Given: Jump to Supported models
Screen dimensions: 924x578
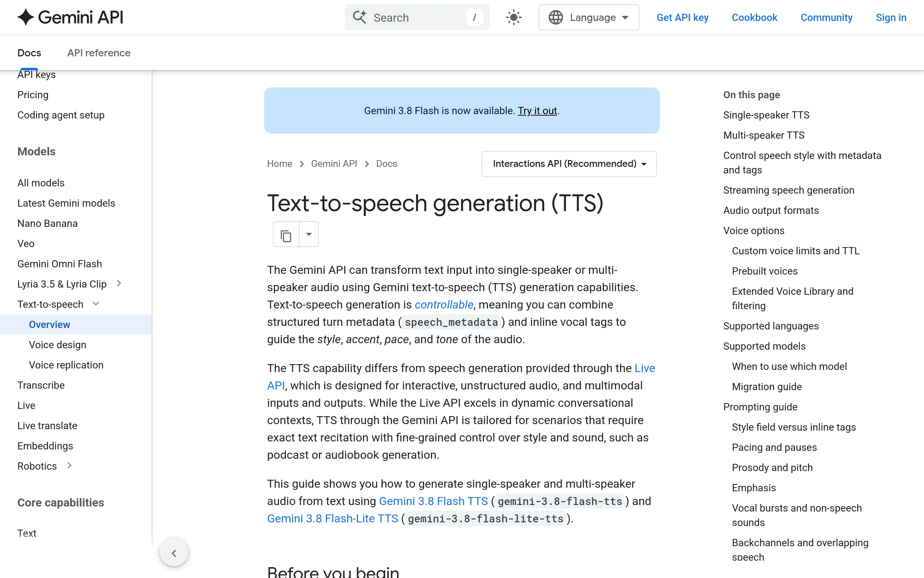Looking at the screenshot, I should tap(764, 346).
